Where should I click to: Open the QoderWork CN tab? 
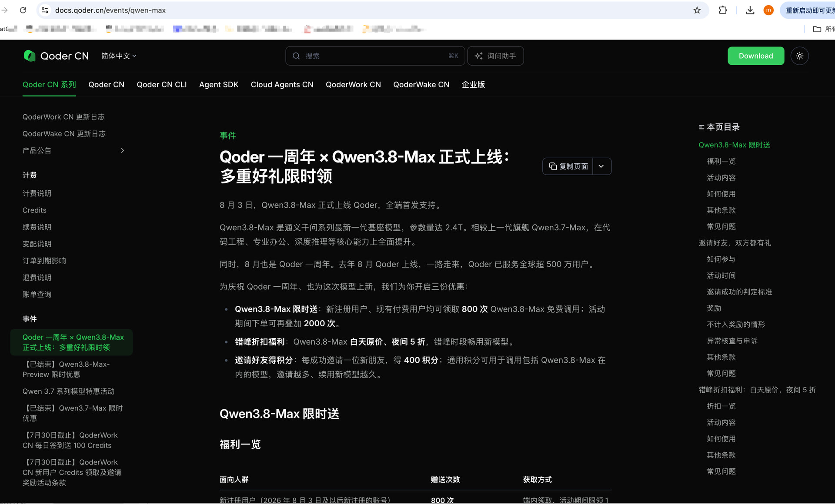pos(353,85)
